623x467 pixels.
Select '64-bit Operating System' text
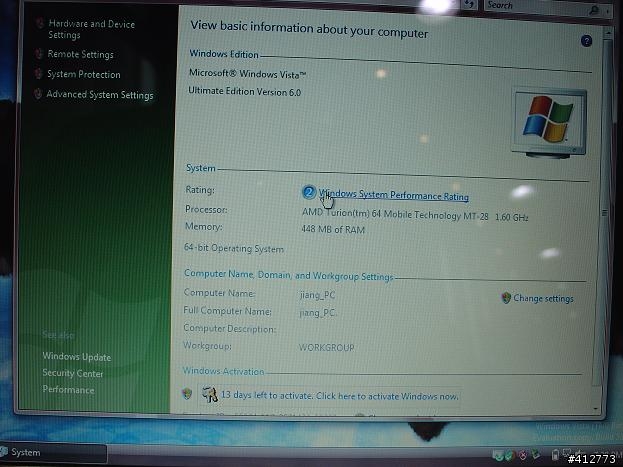coord(234,249)
